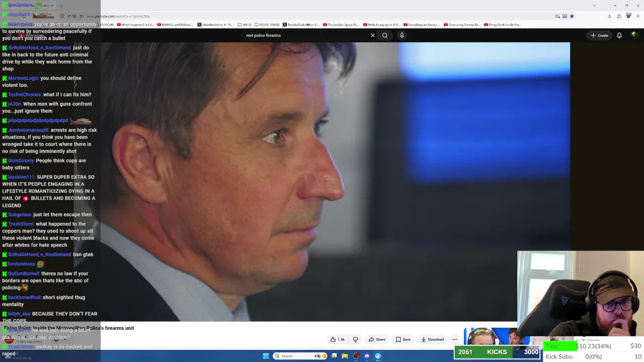Dislike the video

tap(356, 339)
